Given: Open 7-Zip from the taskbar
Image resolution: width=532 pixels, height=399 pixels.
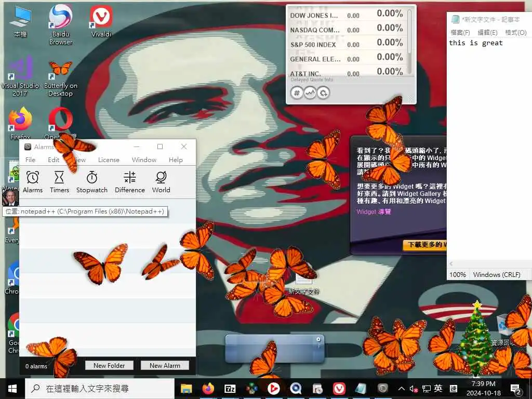Looking at the screenshot, I should click(x=230, y=389).
